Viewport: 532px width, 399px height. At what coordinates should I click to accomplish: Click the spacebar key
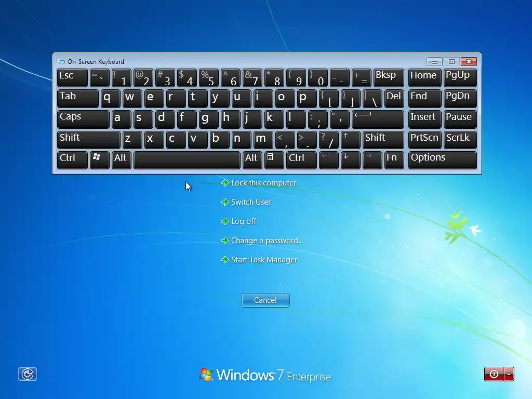coord(187,160)
